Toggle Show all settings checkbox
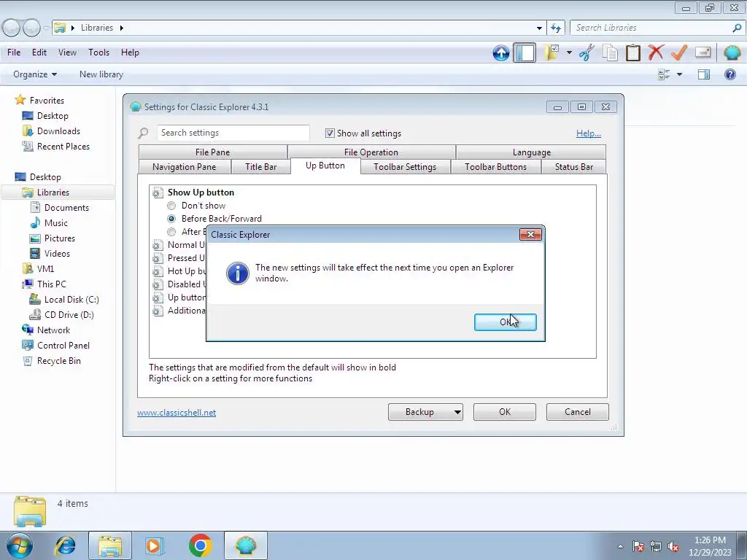The image size is (747, 560). pos(330,133)
